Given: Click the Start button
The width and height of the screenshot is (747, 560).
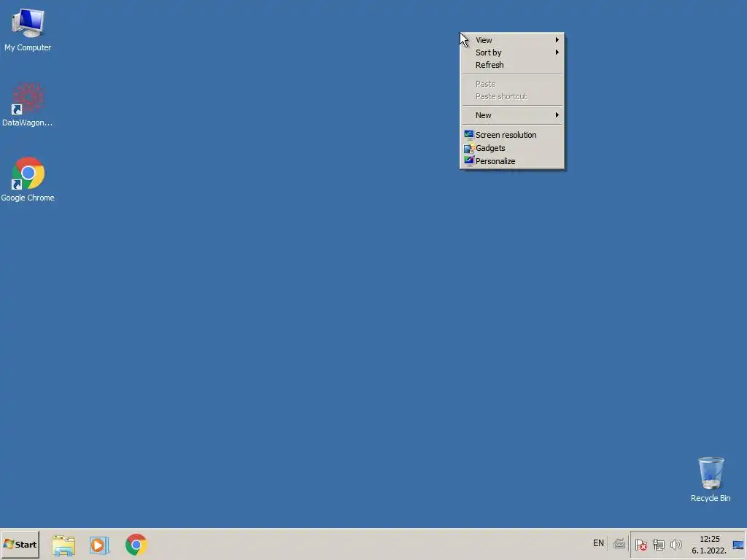Looking at the screenshot, I should pyautogui.click(x=20, y=544).
